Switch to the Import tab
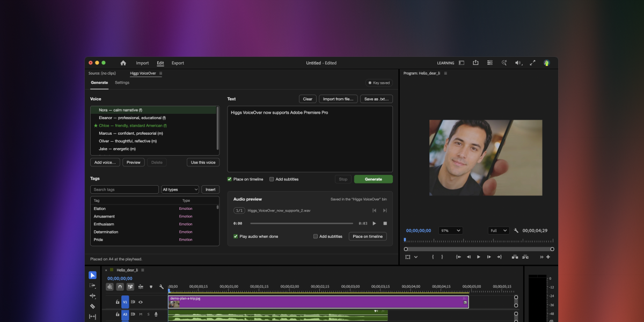 click(x=142, y=63)
